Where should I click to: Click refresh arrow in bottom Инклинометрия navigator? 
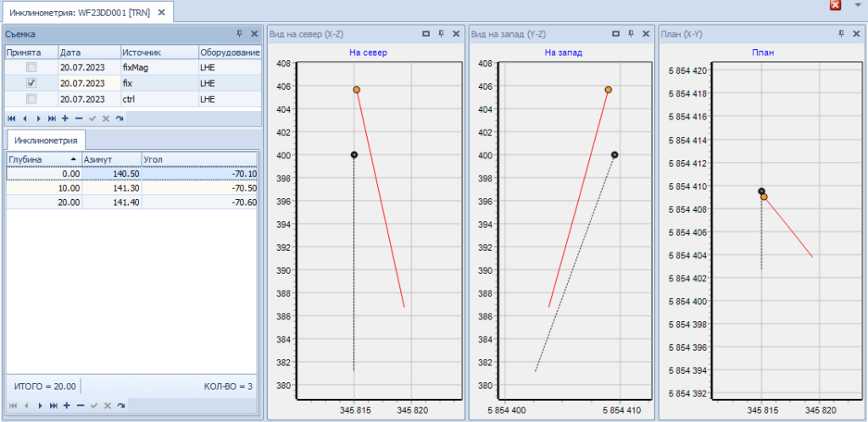tap(120, 406)
